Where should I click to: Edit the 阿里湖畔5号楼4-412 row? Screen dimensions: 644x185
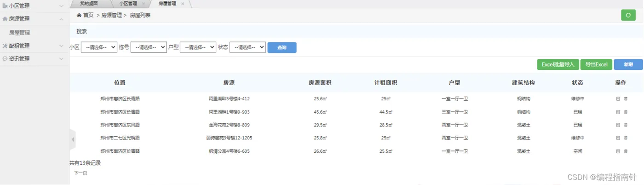(618, 99)
